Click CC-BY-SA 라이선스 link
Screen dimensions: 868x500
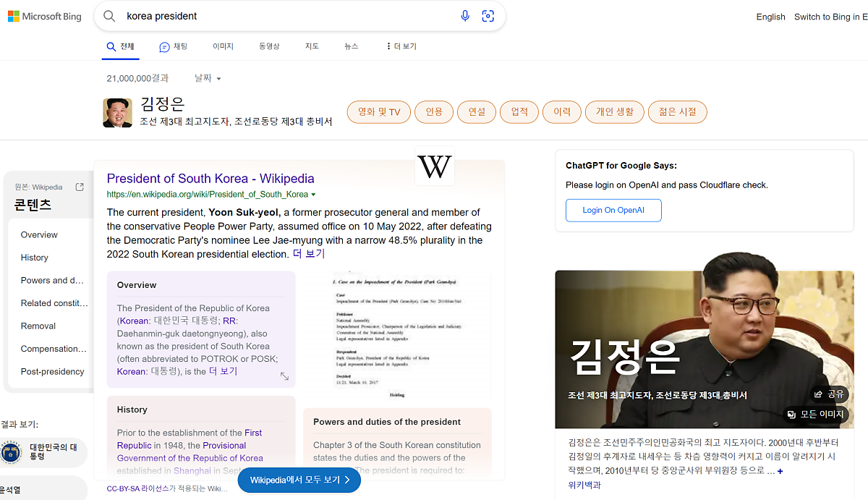tap(137, 489)
